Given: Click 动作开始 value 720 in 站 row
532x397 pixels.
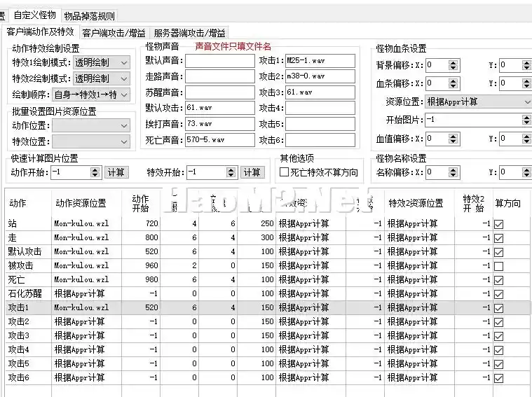Looking at the screenshot, I should 151,224.
